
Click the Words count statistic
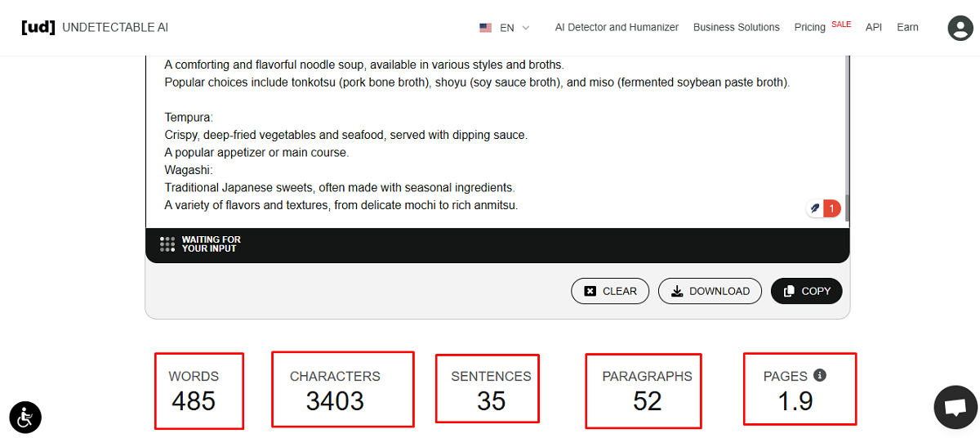(x=194, y=390)
